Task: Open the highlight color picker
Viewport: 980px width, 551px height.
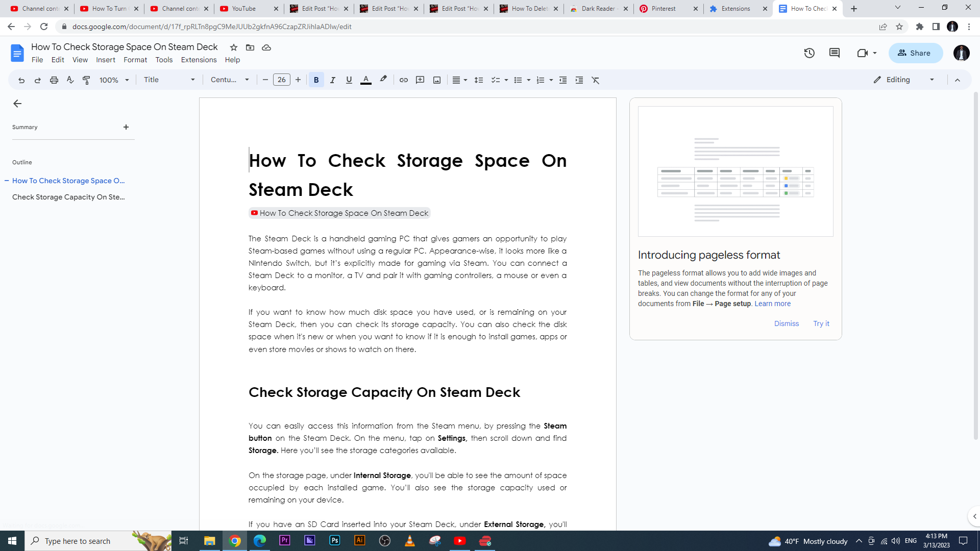Action: tap(383, 80)
